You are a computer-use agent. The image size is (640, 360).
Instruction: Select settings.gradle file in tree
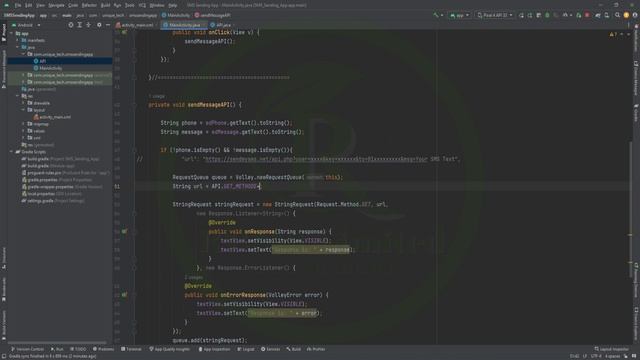click(53, 201)
